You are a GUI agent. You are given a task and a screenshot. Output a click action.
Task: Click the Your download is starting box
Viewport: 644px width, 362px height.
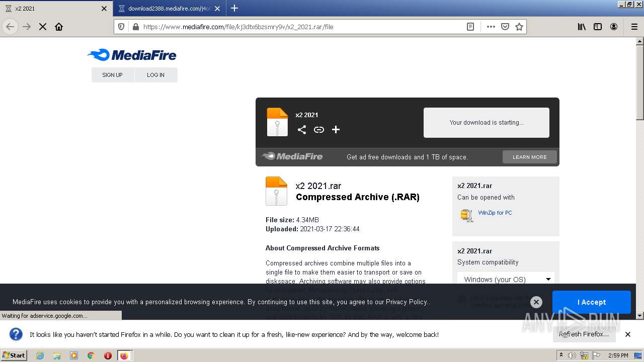point(487,122)
